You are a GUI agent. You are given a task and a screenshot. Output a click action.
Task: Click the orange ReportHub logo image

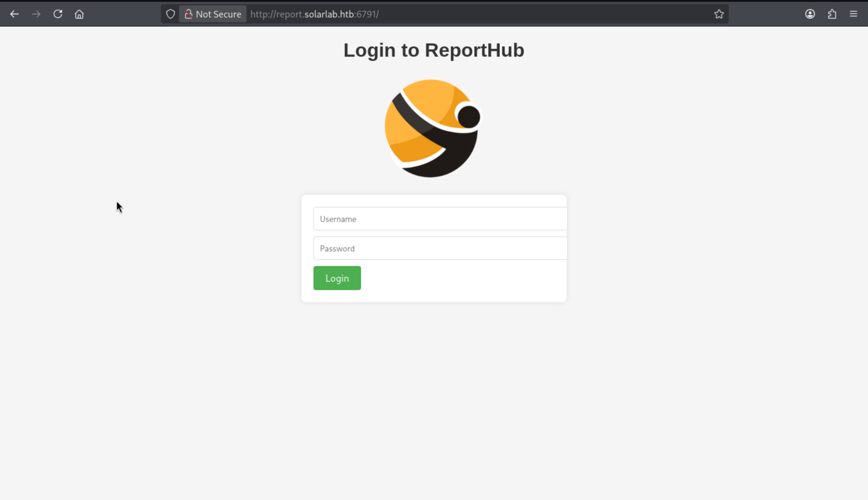click(432, 129)
